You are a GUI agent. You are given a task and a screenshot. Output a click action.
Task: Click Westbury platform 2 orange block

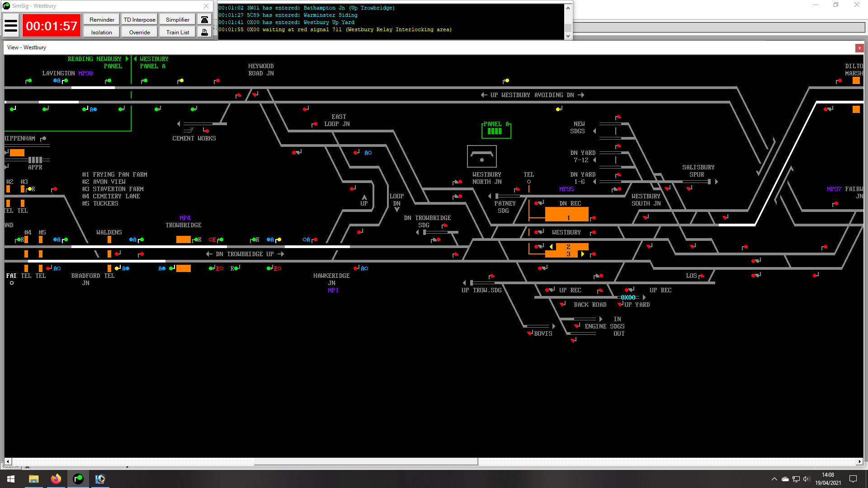pos(572,247)
